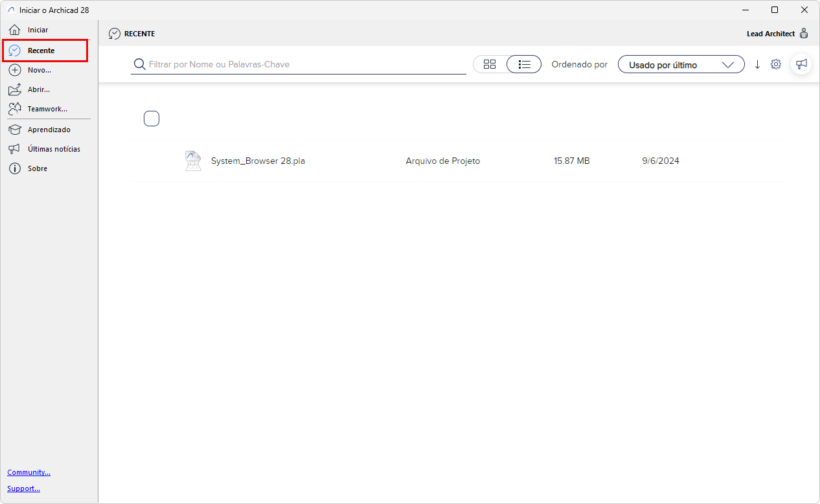Screen dimensions: 820x504
Task: Open the Teamwork... option
Action: point(47,109)
